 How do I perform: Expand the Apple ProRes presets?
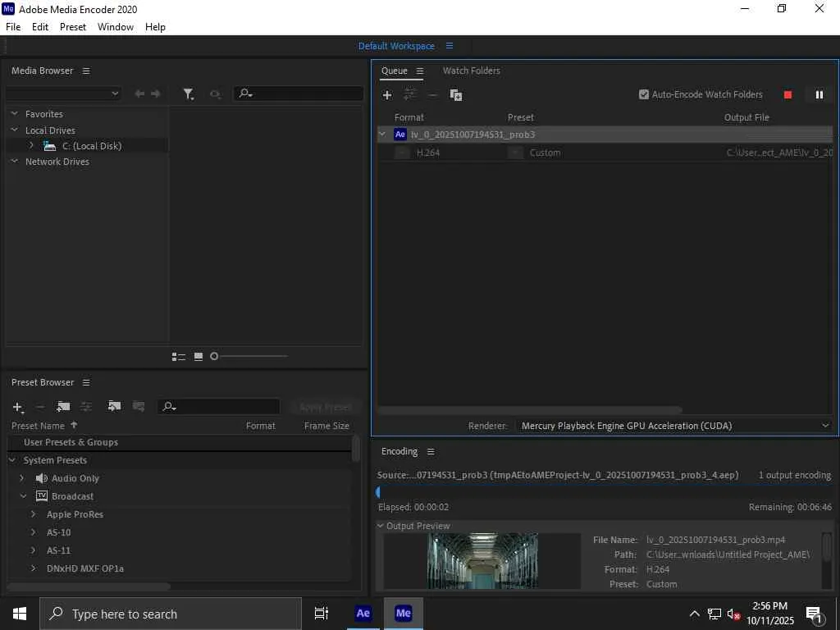click(33, 514)
